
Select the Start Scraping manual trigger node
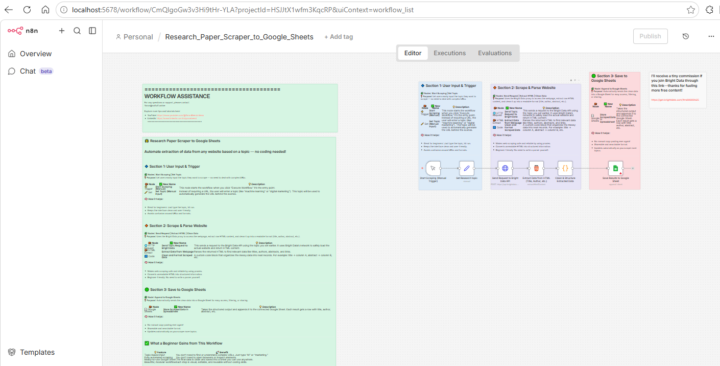(433, 168)
